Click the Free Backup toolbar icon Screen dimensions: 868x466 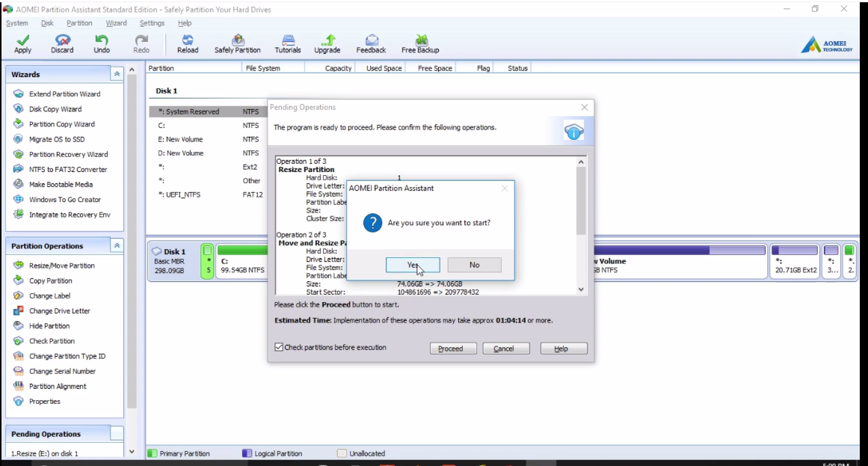(420, 44)
